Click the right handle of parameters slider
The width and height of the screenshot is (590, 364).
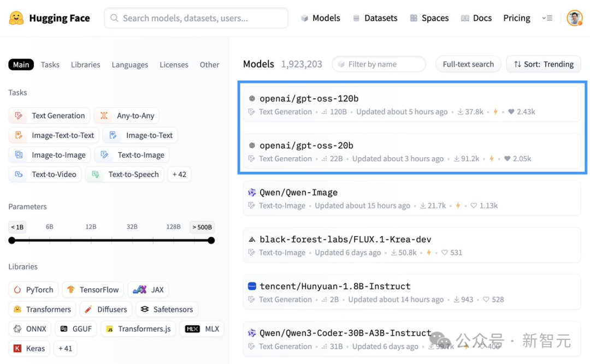click(x=211, y=240)
